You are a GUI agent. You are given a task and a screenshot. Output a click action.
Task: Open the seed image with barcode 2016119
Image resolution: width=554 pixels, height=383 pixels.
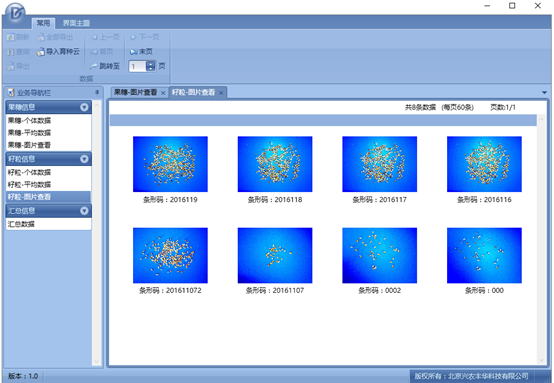[170, 164]
